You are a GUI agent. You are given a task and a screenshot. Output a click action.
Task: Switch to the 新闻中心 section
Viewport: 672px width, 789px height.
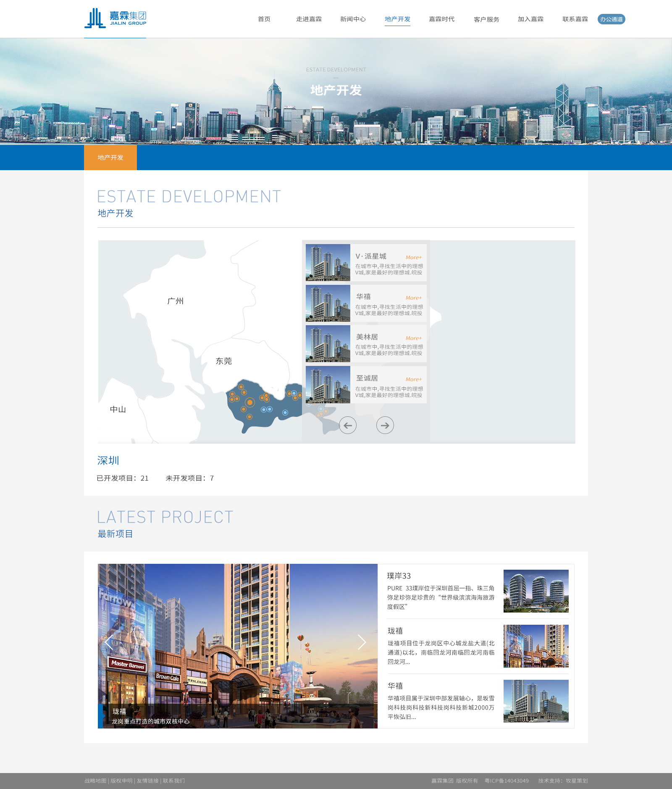pos(352,19)
